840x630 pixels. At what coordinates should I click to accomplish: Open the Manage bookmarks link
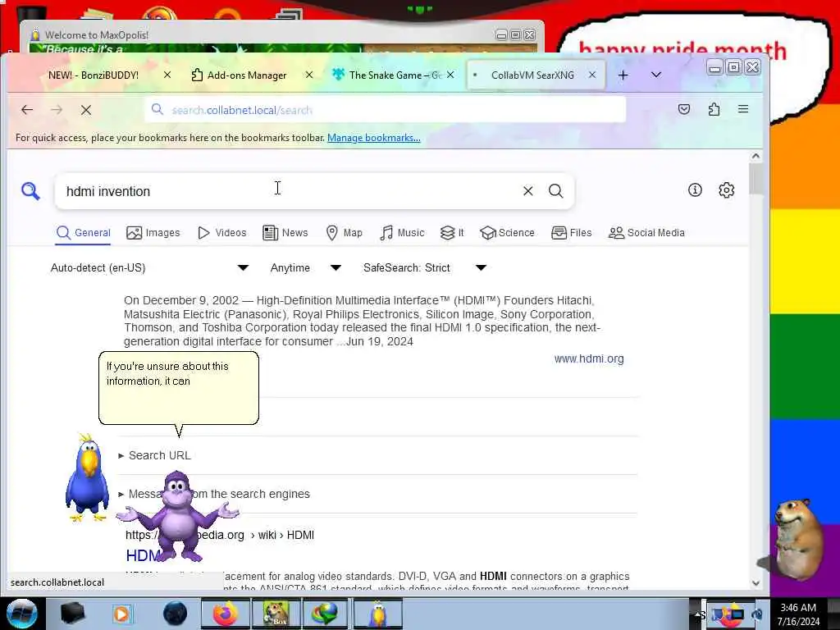373,138
